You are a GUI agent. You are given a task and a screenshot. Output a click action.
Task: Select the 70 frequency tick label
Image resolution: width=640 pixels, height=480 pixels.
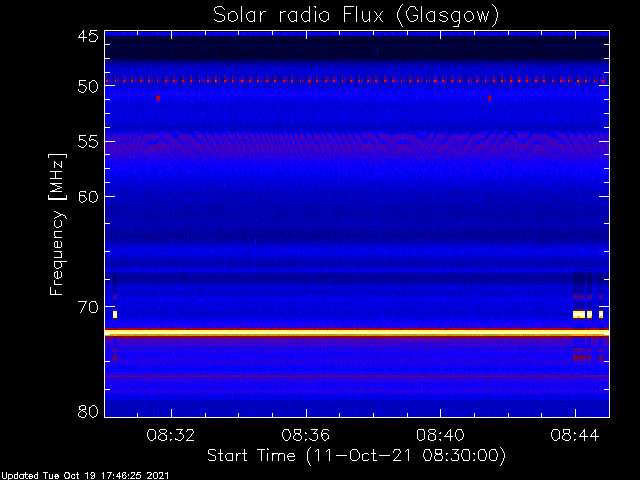pyautogui.click(x=88, y=307)
